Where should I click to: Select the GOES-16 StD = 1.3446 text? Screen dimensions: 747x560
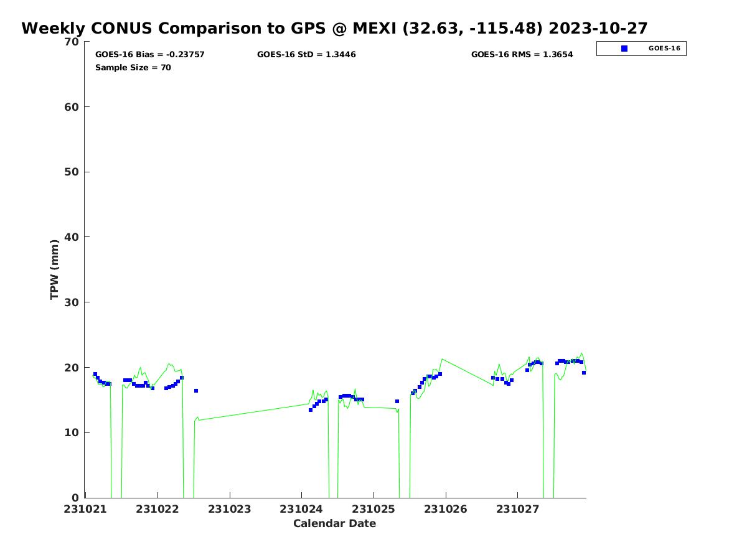tap(306, 55)
